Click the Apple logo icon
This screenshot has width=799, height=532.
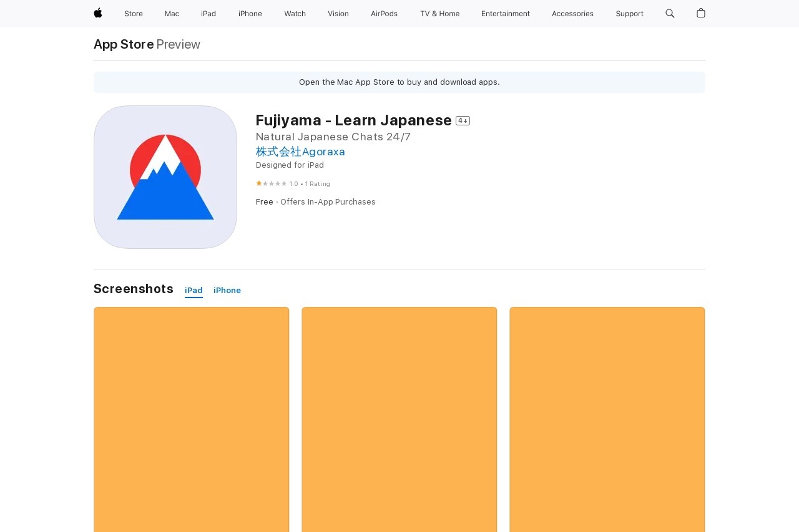[98, 13]
